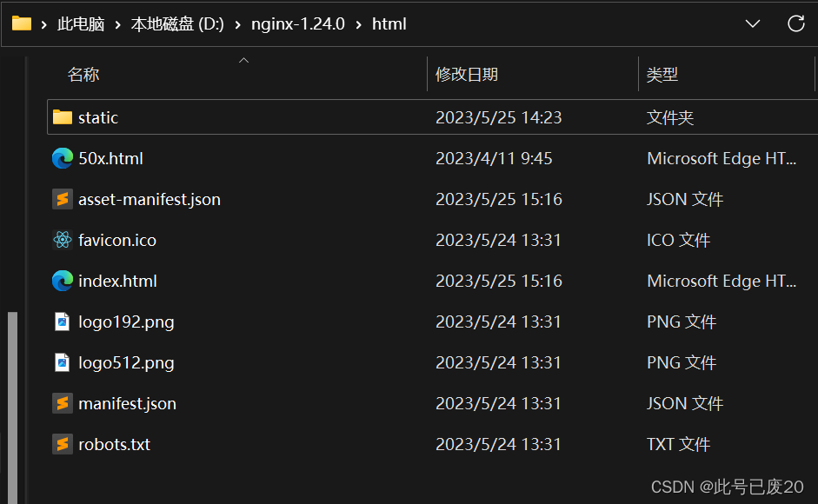Click the Edge icon beside index.html
The width and height of the screenshot is (818, 504).
pos(61,281)
